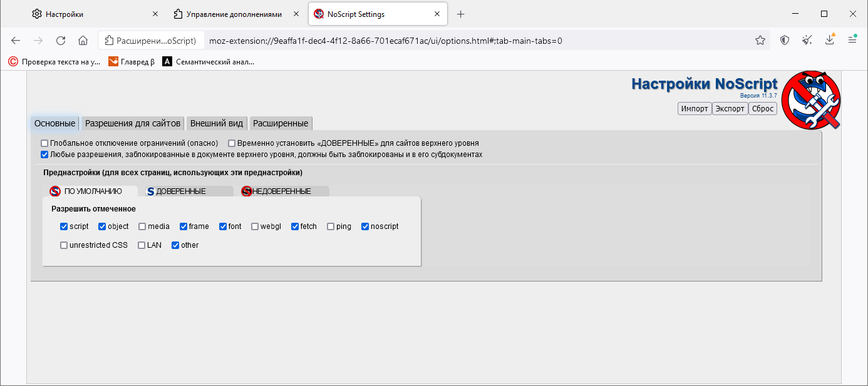Enable the unrestricted CSS checkbox
Viewport: 868px width, 386px height.
coord(64,245)
